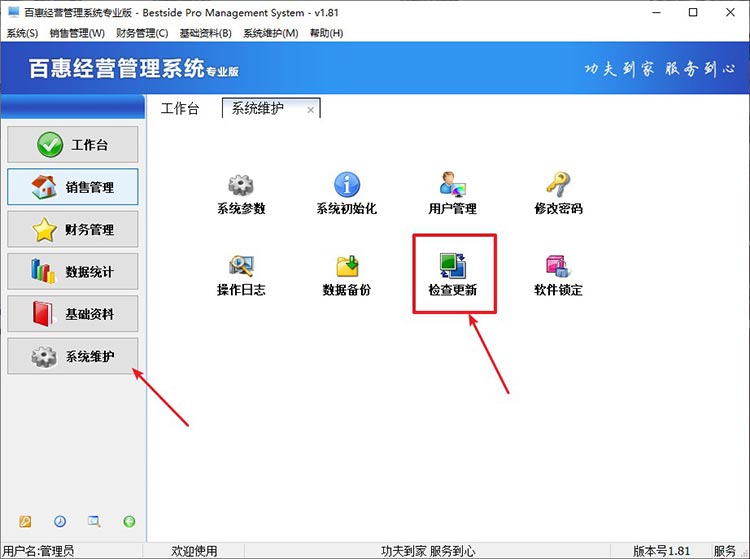The width and height of the screenshot is (750, 559).
Task: Minimize the application window
Action: point(657,13)
